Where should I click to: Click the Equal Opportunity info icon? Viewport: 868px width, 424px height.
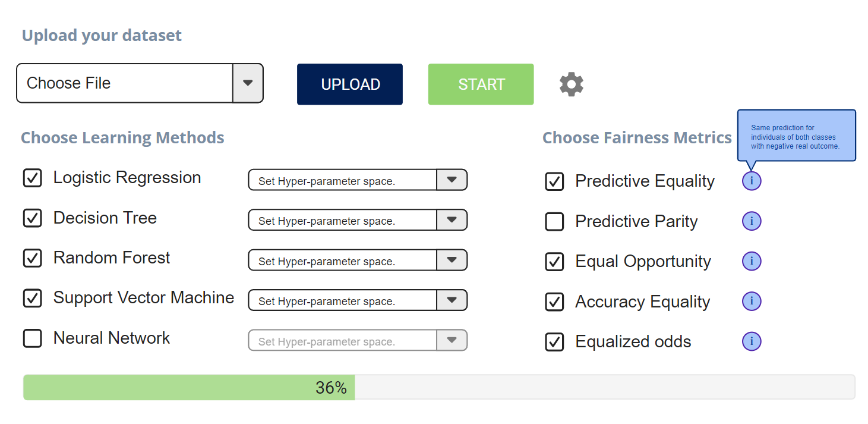pyautogui.click(x=752, y=261)
